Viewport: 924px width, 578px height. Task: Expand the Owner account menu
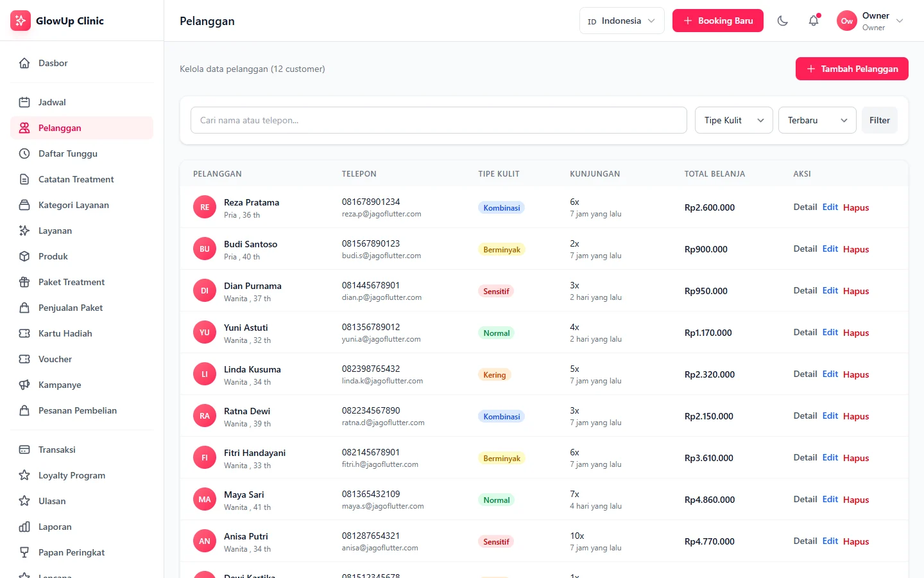[x=870, y=21]
